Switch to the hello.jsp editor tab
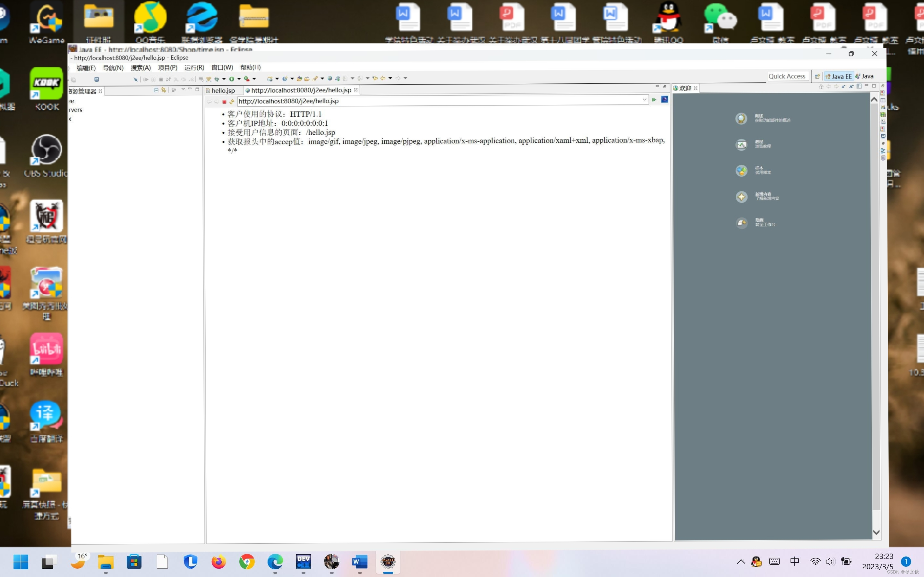The image size is (924, 577). 223,91
